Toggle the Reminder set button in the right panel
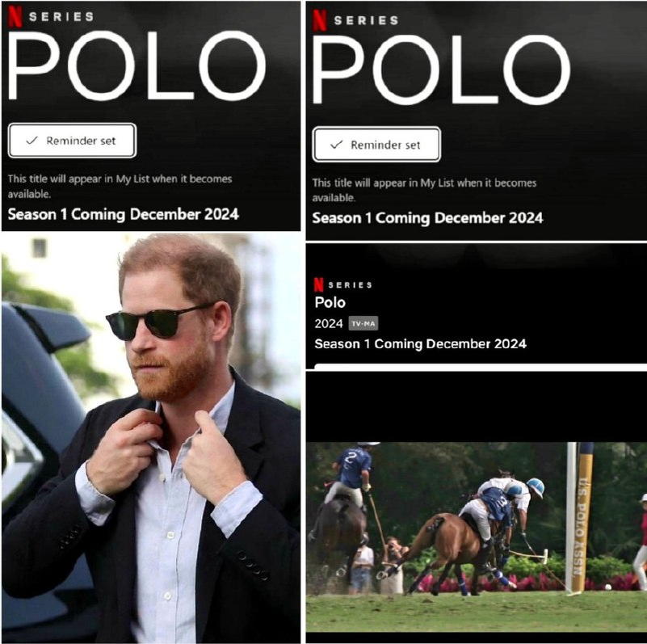 376,145
